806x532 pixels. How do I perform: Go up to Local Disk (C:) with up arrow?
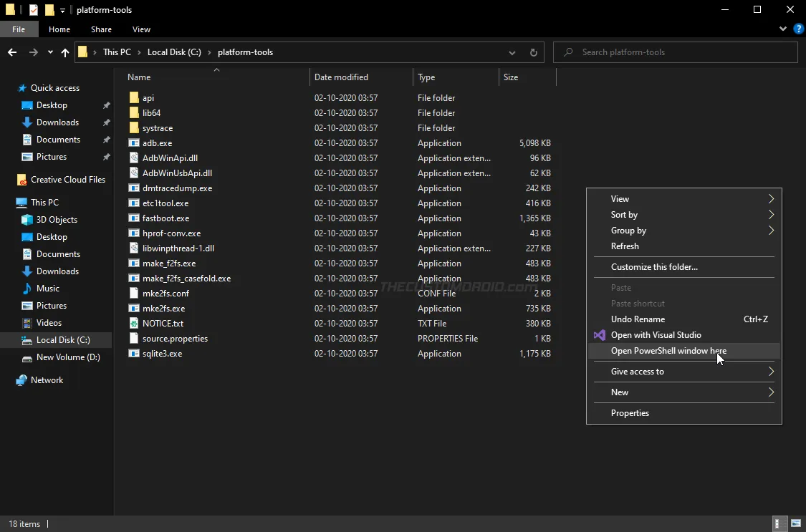tap(64, 52)
